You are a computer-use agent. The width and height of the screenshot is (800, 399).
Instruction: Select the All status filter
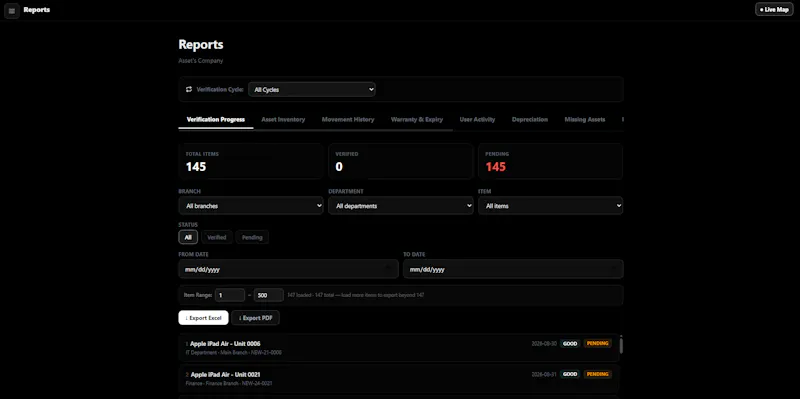pos(188,237)
